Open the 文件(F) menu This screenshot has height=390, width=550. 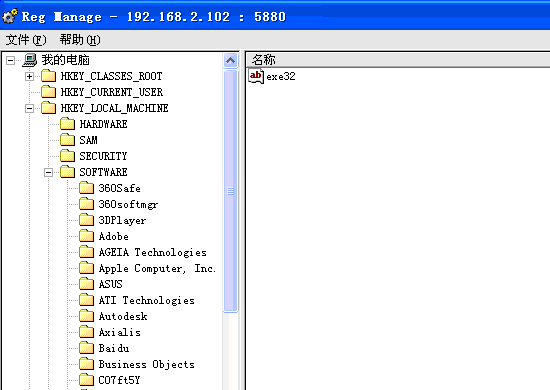(x=26, y=40)
